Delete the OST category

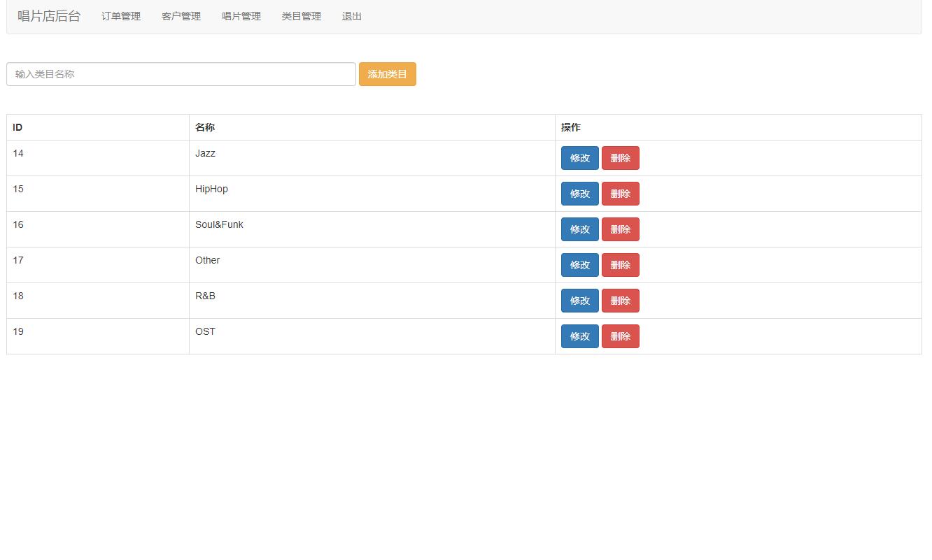click(x=621, y=336)
